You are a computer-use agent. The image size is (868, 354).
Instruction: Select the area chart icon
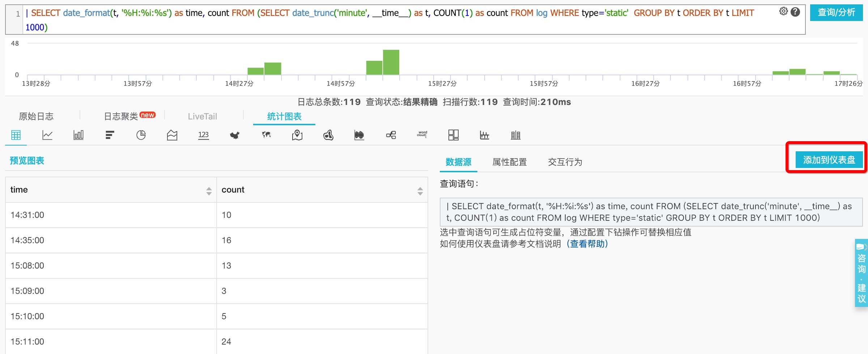click(x=172, y=135)
